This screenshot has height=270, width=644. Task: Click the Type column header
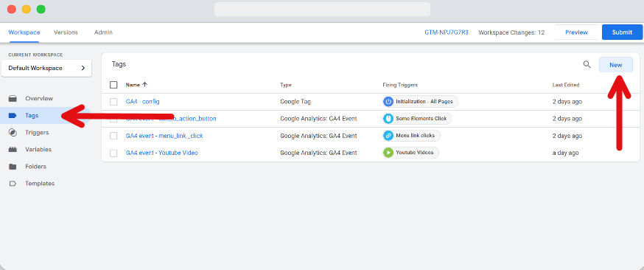tap(286, 85)
